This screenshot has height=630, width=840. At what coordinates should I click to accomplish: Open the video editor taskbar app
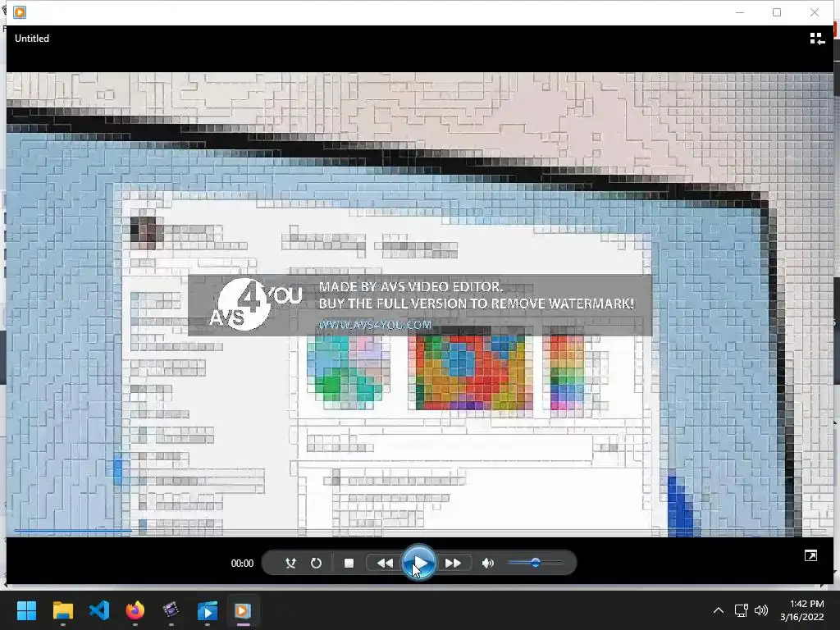[171, 610]
